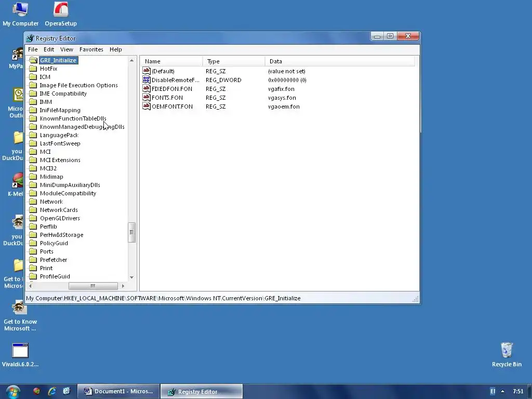Image resolution: width=532 pixels, height=399 pixels.
Task: Open the View menu
Action: (66, 49)
